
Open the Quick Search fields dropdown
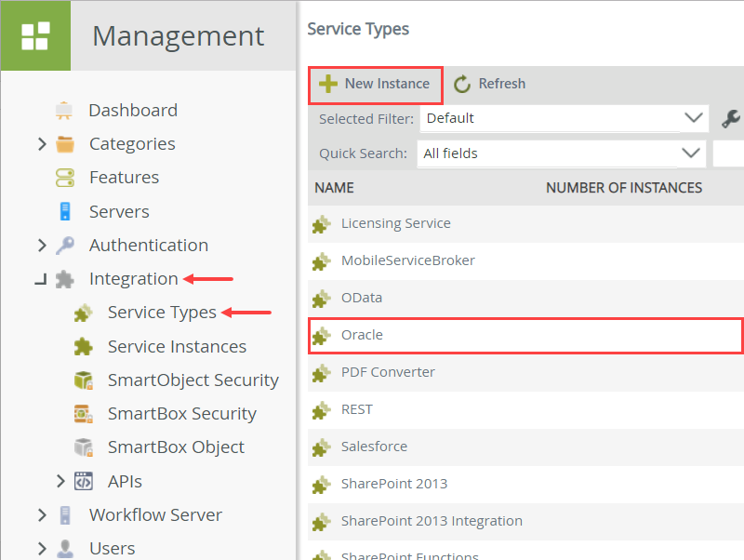click(x=692, y=153)
